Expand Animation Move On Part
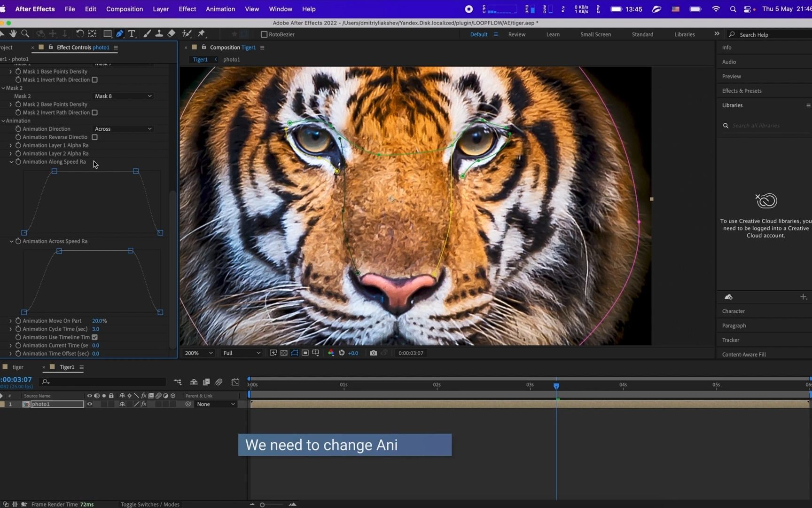The image size is (812, 508). coord(11,321)
